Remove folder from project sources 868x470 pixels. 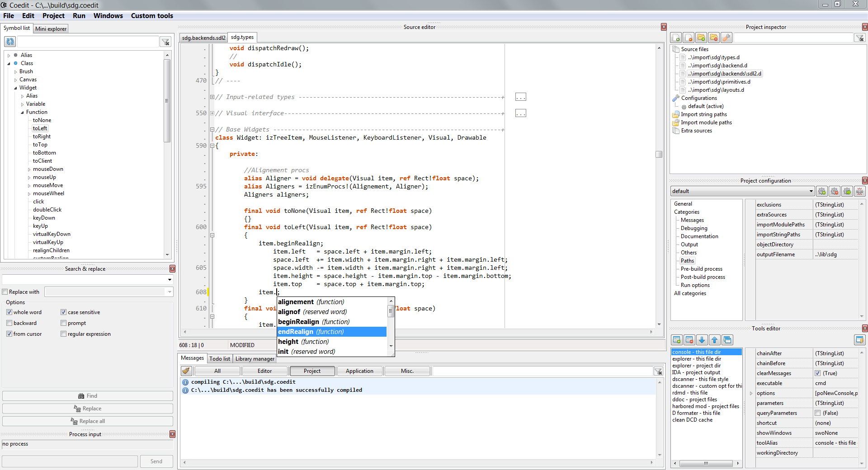(x=714, y=38)
